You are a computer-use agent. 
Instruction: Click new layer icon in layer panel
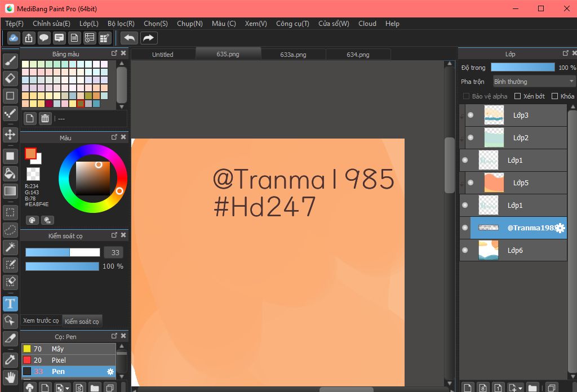tap(468, 387)
